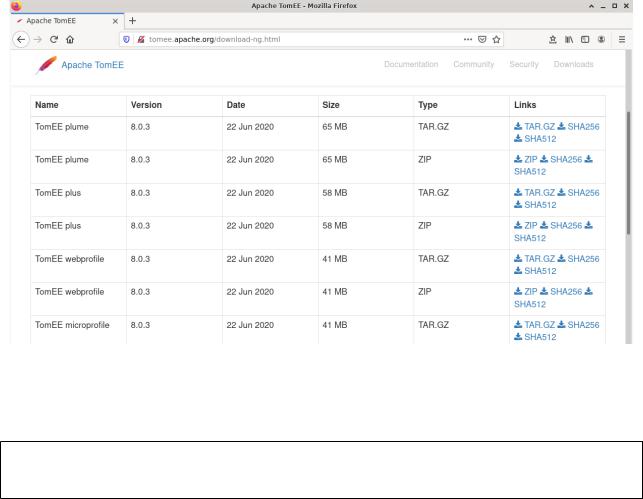Bookmark this page with the star

coord(496,39)
